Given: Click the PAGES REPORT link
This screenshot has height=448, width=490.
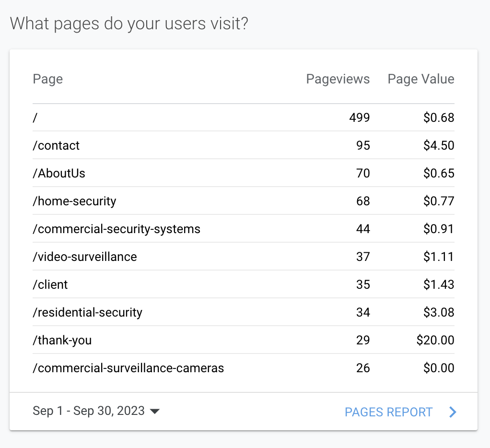Looking at the screenshot, I should [388, 412].
